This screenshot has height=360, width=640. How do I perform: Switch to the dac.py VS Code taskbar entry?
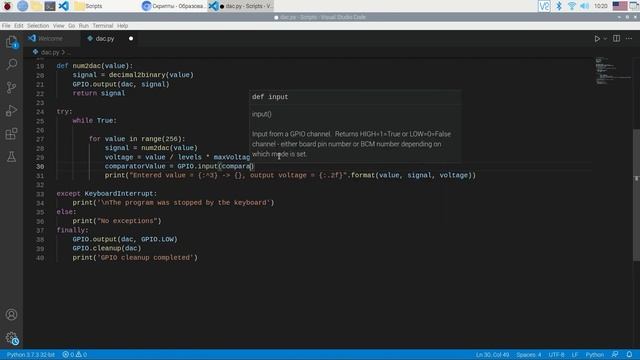(241, 6)
